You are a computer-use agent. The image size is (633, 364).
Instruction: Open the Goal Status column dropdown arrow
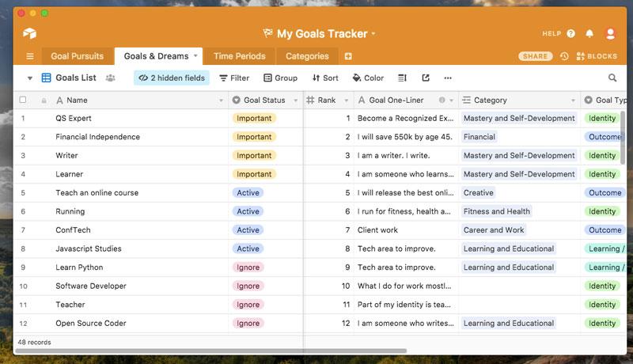(294, 100)
